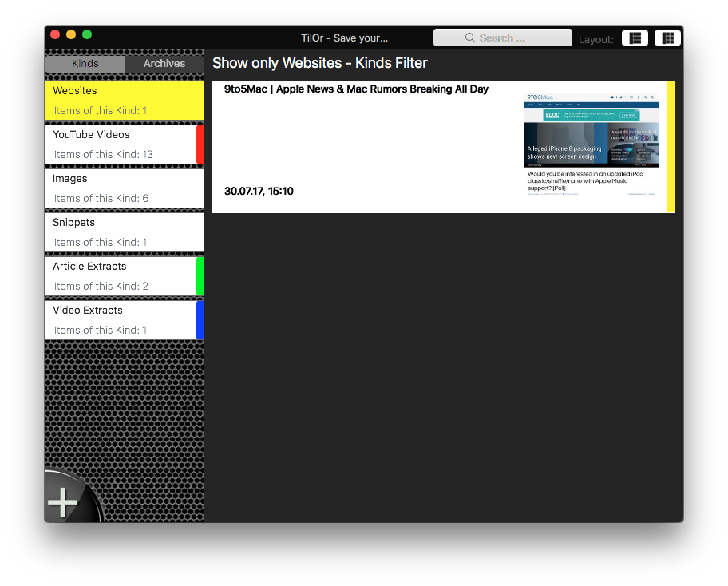This screenshot has height=586, width=728.
Task: Close the TilOr window
Action: [x=55, y=34]
